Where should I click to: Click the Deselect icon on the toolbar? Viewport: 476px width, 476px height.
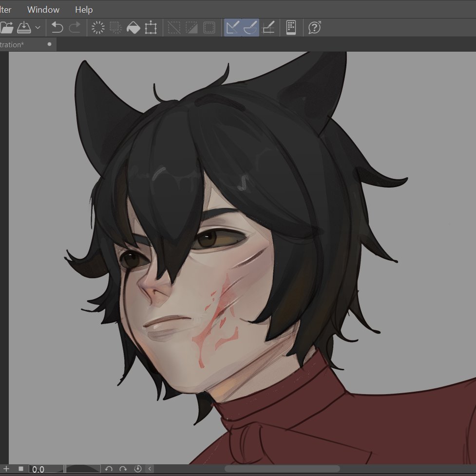point(173,28)
